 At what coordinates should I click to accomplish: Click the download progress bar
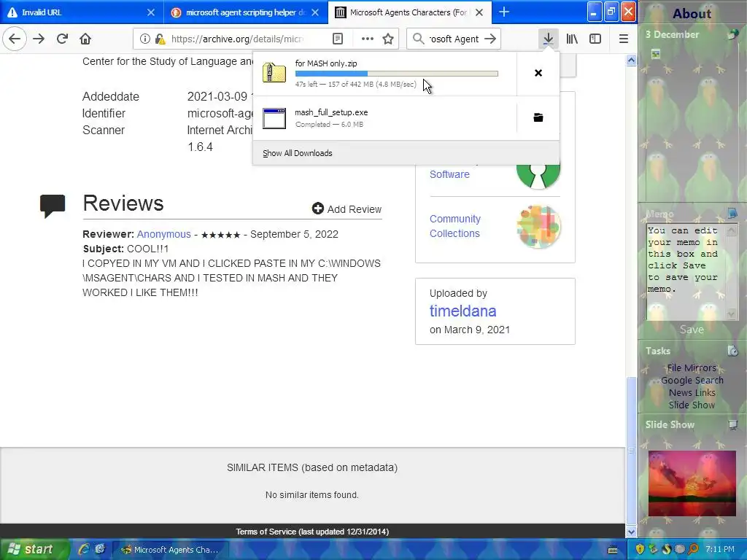[x=396, y=74]
